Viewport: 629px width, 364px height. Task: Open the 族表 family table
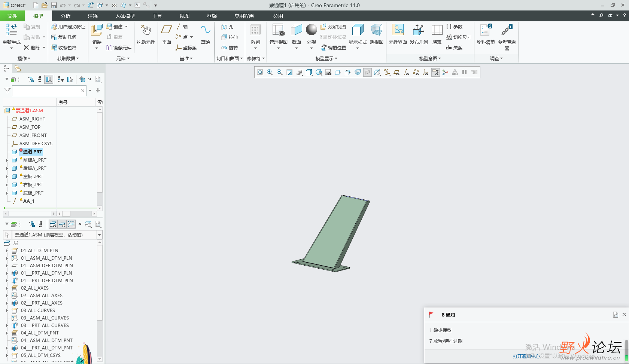pos(437,34)
